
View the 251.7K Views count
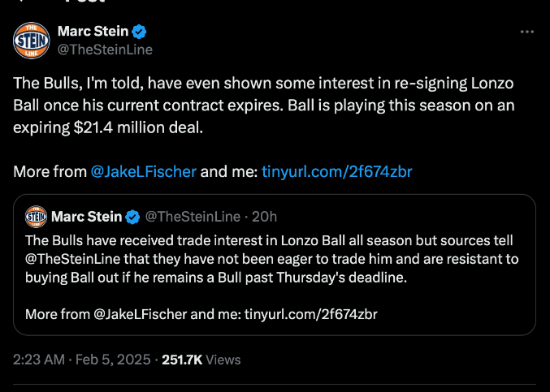coord(201,359)
